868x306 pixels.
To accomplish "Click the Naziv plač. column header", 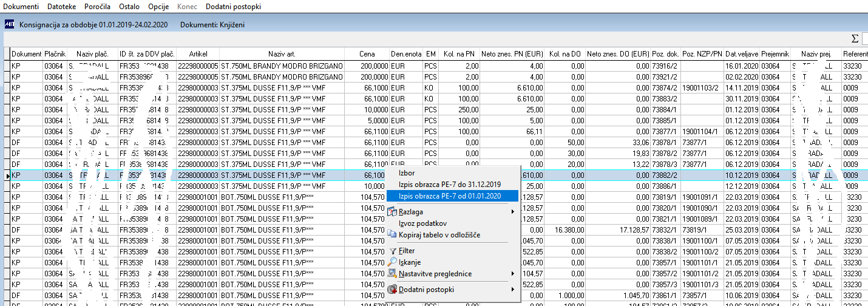I will [x=92, y=54].
